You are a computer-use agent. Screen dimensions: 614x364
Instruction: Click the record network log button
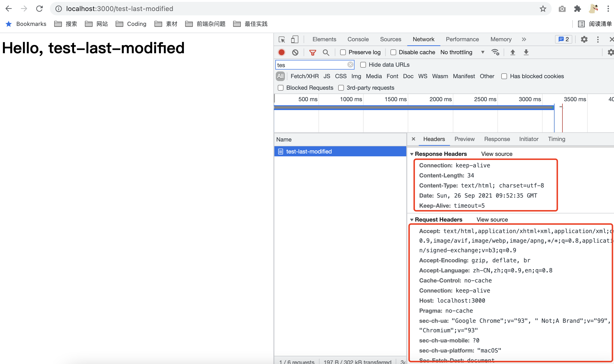281,52
